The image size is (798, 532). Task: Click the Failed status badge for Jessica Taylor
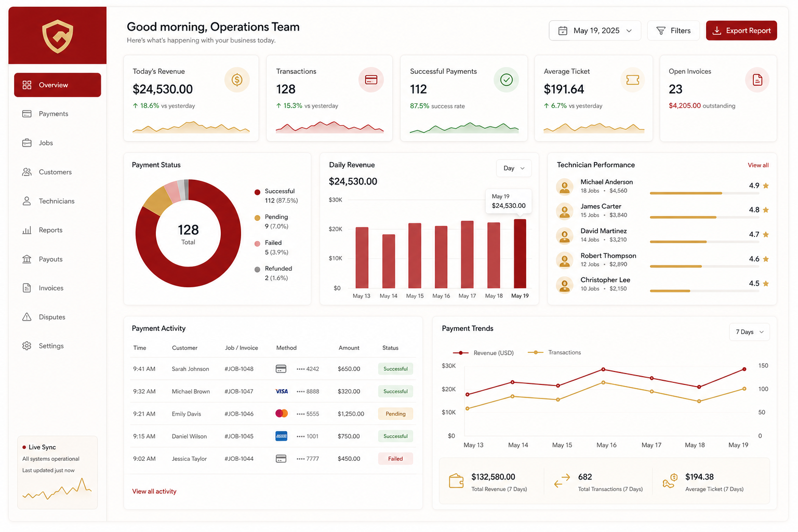click(395, 459)
